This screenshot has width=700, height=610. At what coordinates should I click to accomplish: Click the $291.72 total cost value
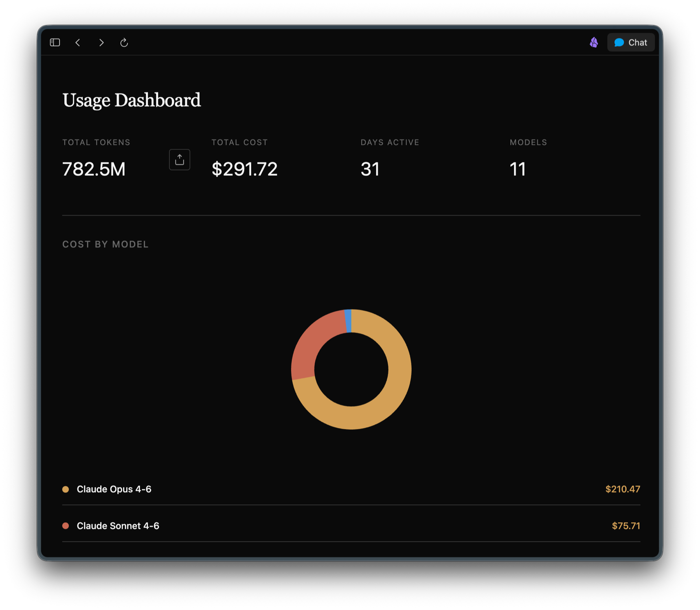point(244,169)
